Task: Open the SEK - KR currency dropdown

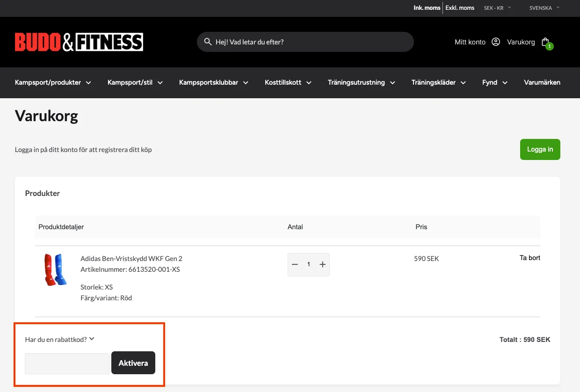Action: [497, 8]
